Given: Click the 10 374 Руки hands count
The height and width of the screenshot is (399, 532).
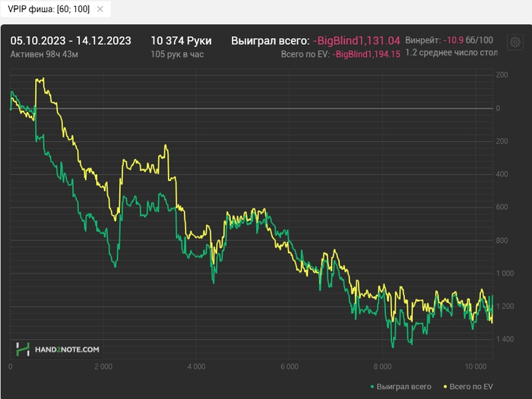Looking at the screenshot, I should 181,41.
